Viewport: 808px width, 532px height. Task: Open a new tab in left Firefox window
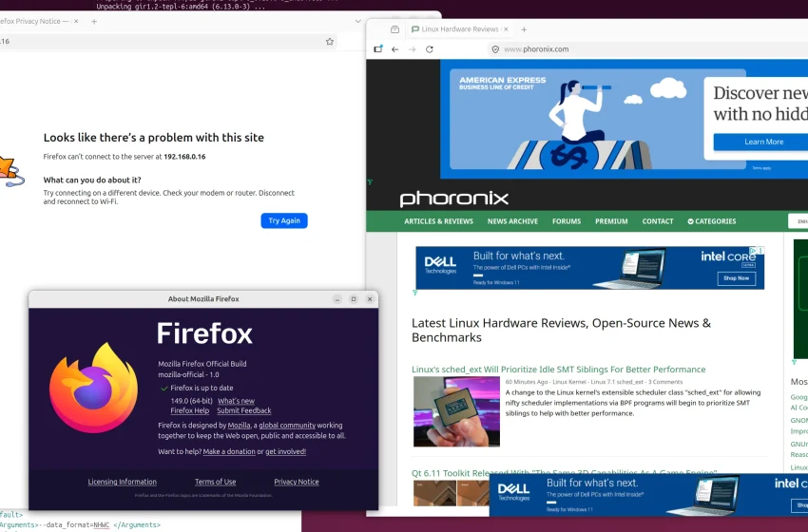click(x=94, y=21)
